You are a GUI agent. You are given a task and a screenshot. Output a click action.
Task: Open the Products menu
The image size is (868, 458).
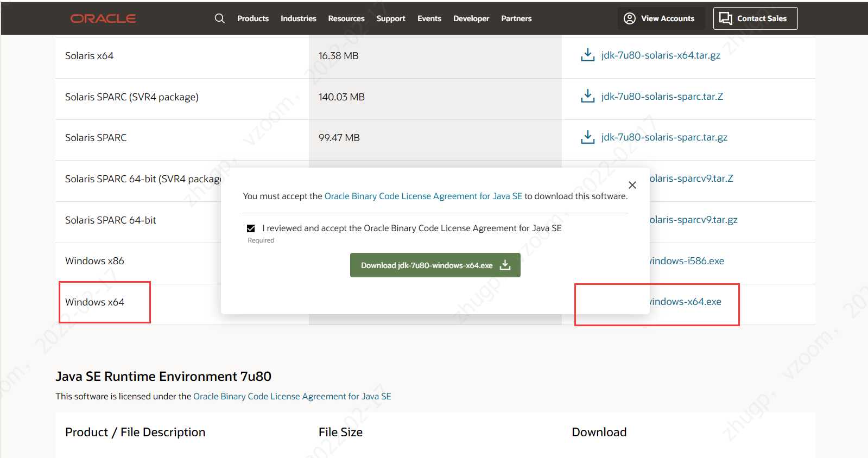(x=253, y=18)
